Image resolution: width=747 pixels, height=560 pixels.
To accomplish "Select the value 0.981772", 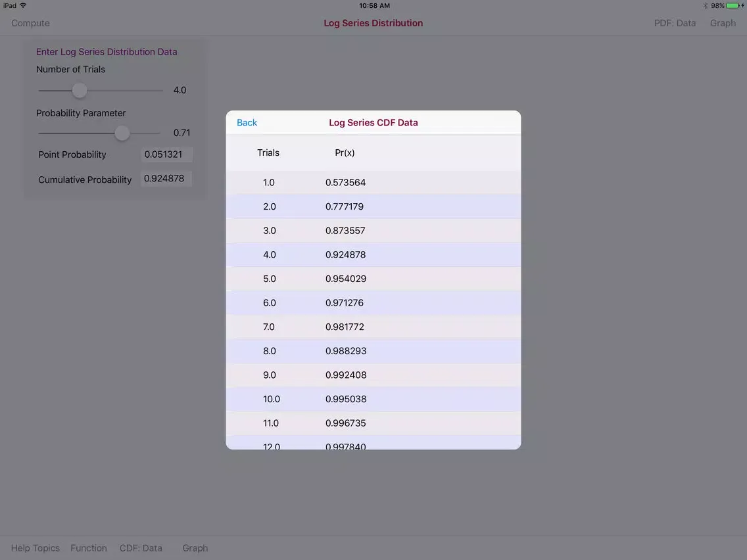I will 345,327.
